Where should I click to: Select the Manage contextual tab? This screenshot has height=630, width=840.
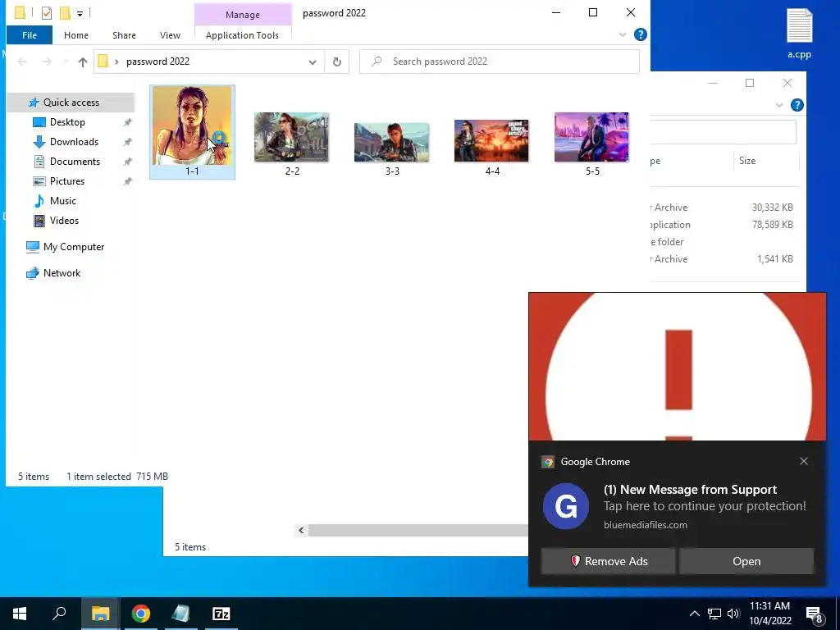tap(243, 15)
